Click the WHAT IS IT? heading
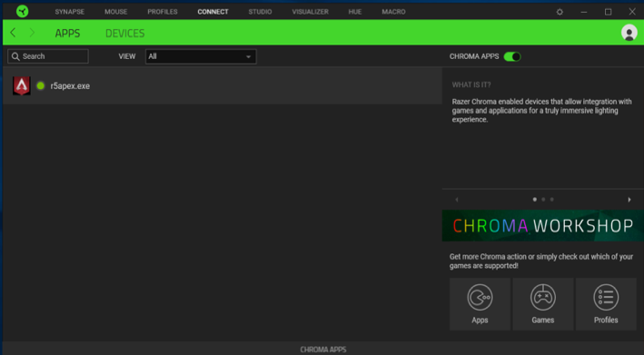The width and height of the screenshot is (644, 355). coord(471,85)
